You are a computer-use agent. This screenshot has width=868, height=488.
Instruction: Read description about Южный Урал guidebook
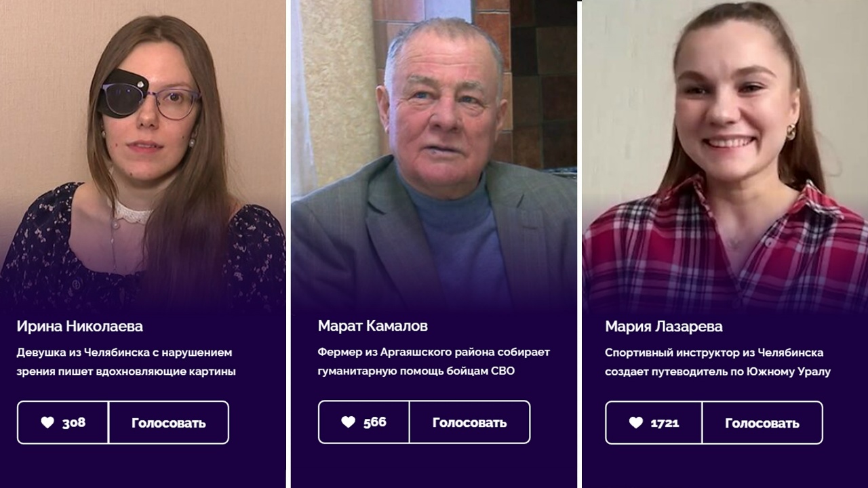coord(717,362)
